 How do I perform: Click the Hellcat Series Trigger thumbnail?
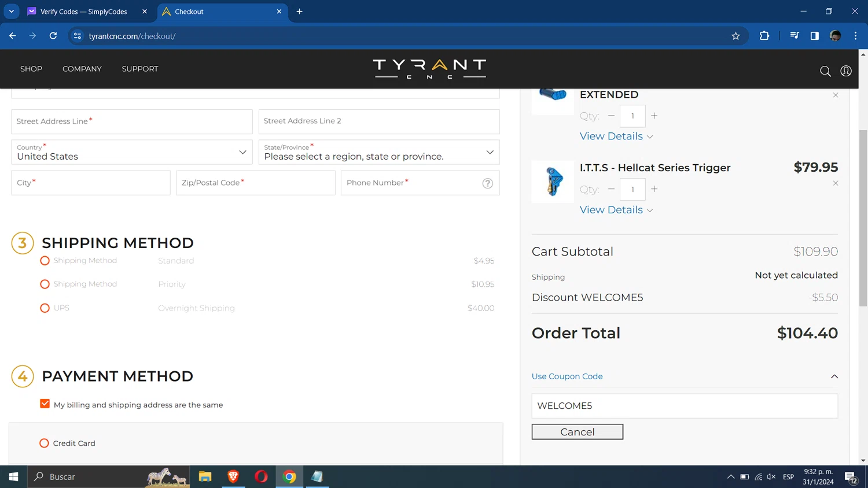553,182
